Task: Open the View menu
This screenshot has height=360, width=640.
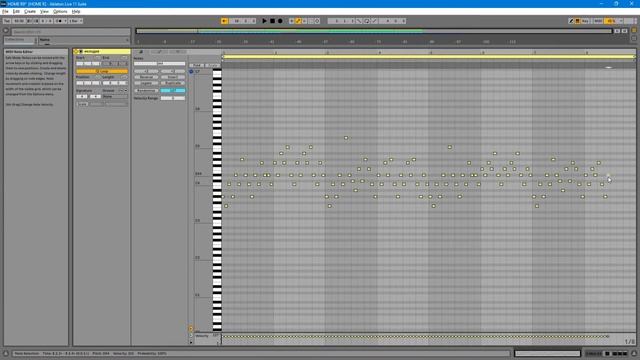Action: 44,11
